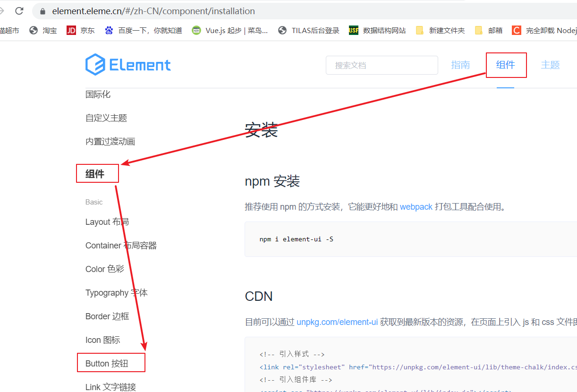Click the browser address bar URL
Screen dimensions: 577x392
coord(153,11)
